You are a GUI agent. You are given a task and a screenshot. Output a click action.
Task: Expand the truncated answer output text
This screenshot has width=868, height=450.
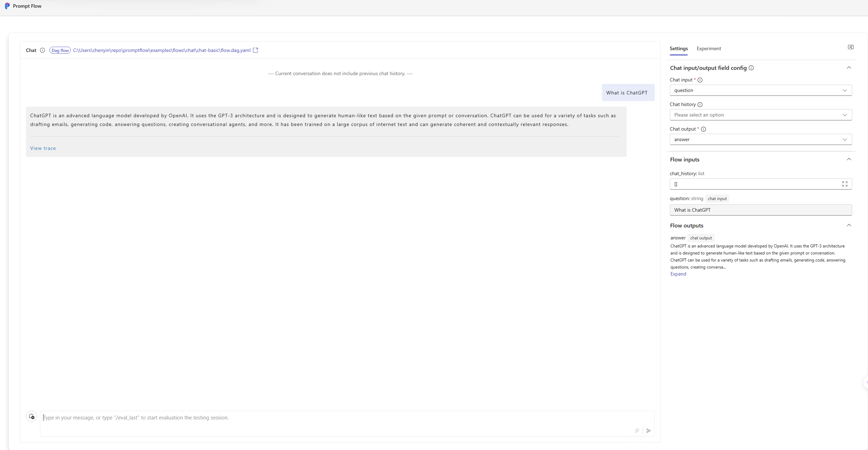[677, 274]
